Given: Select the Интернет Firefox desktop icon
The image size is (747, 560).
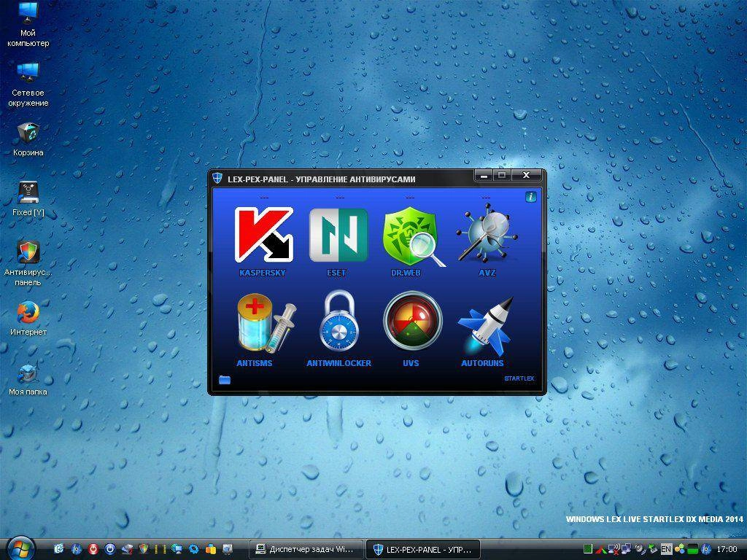Looking at the screenshot, I should pyautogui.click(x=28, y=318).
